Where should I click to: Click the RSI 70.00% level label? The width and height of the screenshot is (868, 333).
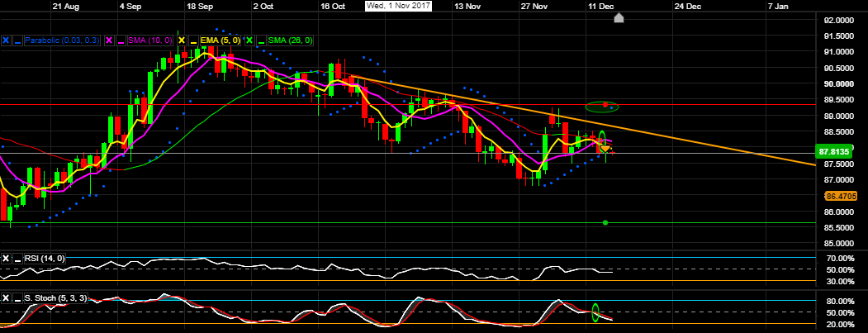838,258
